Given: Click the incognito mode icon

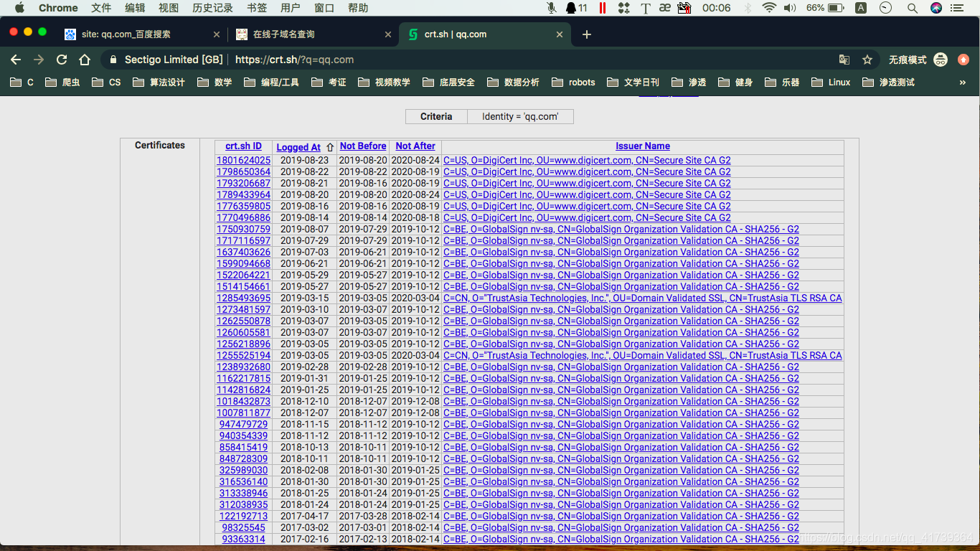Looking at the screenshot, I should 940,60.
